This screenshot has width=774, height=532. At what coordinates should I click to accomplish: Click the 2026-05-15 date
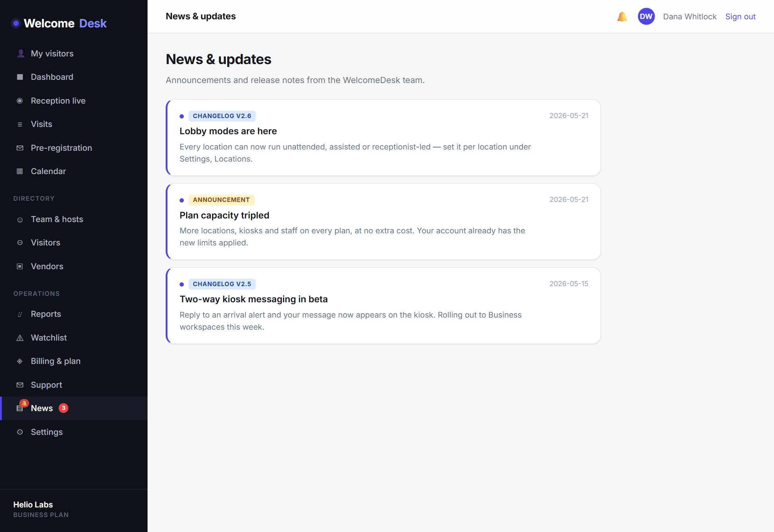click(x=569, y=284)
